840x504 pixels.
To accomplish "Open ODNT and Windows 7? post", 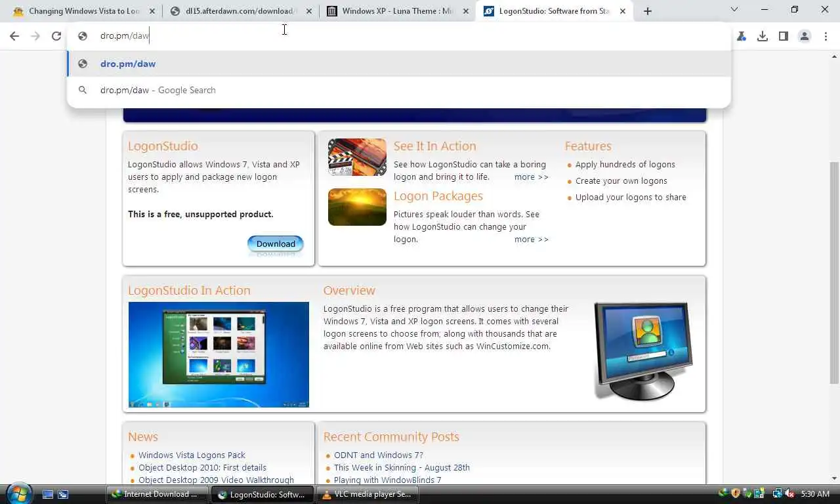I will point(379,455).
